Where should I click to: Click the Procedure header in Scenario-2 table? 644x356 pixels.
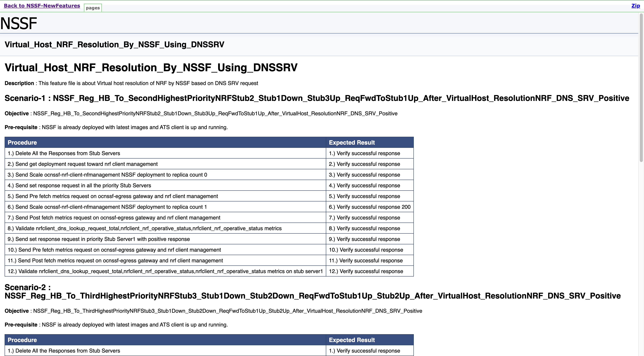[x=22, y=340]
